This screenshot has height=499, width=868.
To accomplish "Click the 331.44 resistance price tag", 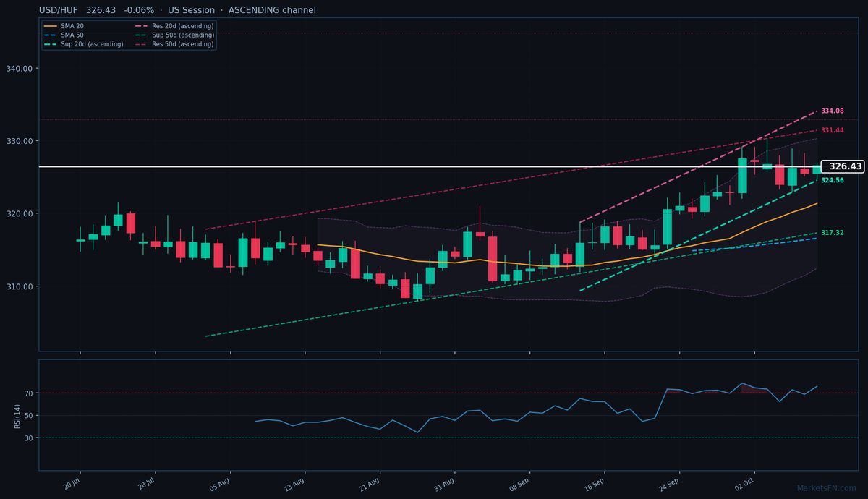I will point(833,130).
